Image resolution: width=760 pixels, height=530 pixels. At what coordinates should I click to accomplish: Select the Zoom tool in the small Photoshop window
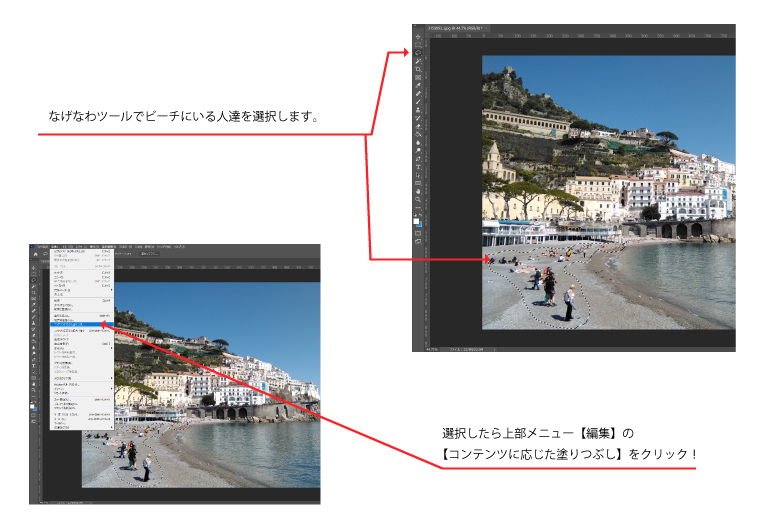(33, 390)
